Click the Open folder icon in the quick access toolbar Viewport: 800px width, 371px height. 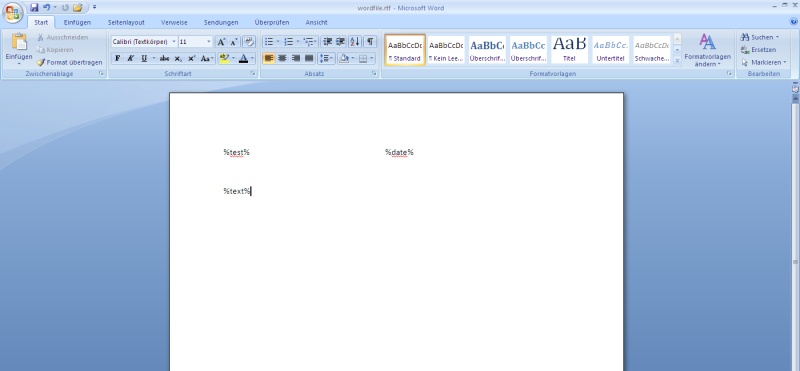pyautogui.click(x=78, y=8)
